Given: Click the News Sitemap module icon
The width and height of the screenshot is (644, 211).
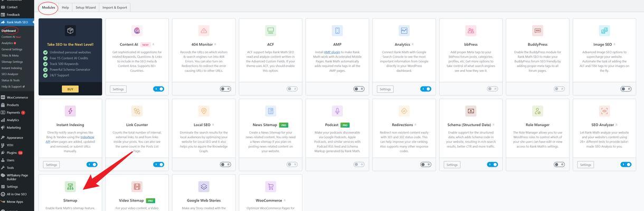Looking at the screenshot, I should coord(271,111).
